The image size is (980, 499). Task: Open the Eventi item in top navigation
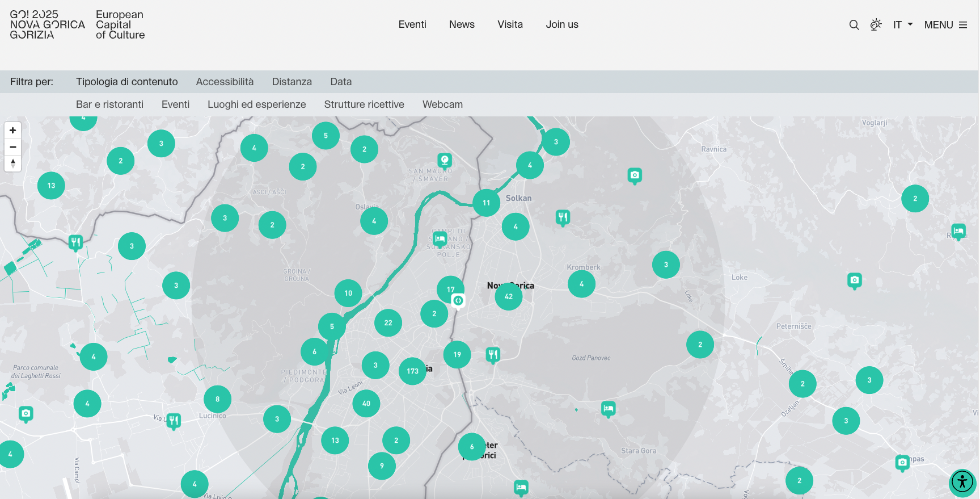click(x=412, y=24)
